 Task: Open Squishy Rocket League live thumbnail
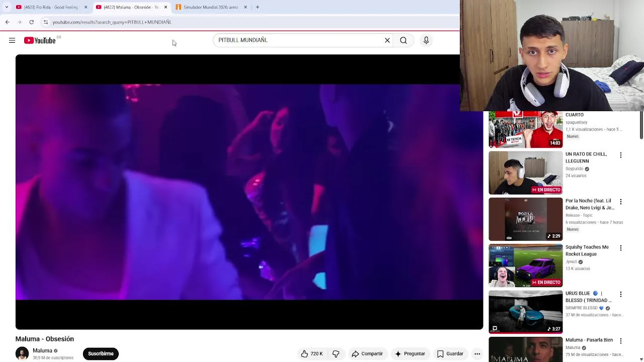click(x=525, y=265)
